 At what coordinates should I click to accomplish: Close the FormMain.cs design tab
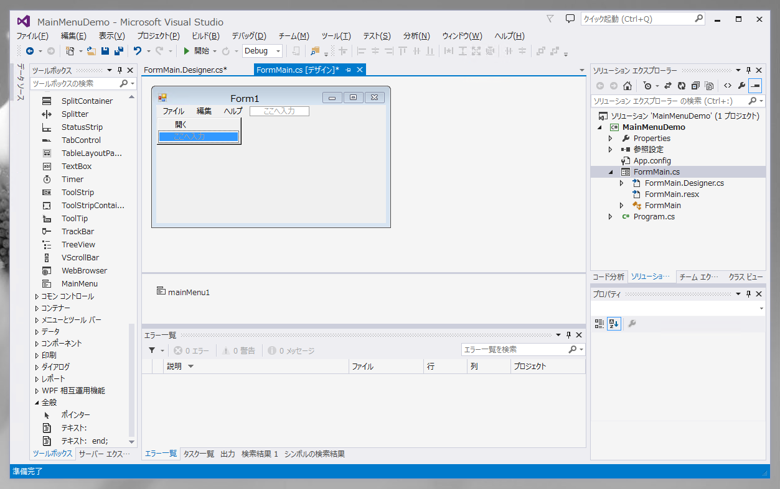[x=360, y=70]
